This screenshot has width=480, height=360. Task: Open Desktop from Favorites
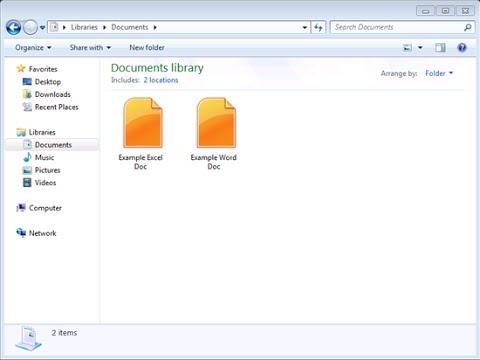point(48,82)
